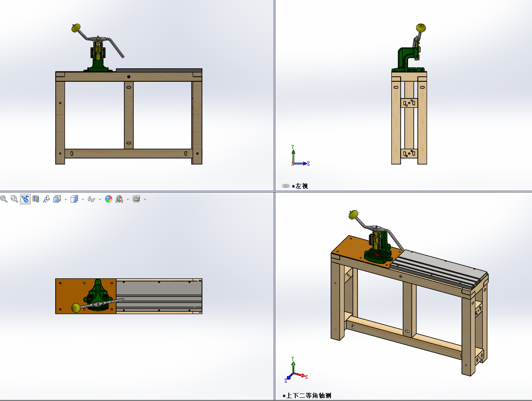Image resolution: width=532 pixels, height=401 pixels.
Task: Click the Display Style box icon
Action: pos(74,199)
